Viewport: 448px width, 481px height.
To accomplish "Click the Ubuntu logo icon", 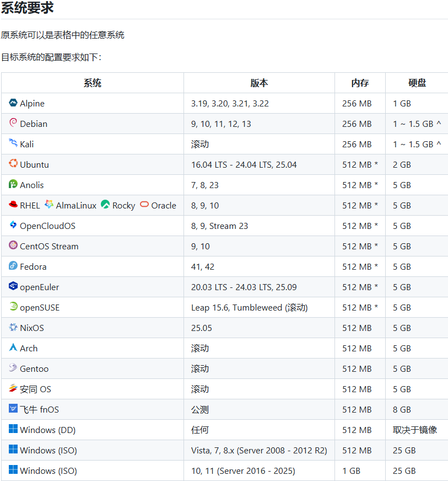I will point(13,164).
